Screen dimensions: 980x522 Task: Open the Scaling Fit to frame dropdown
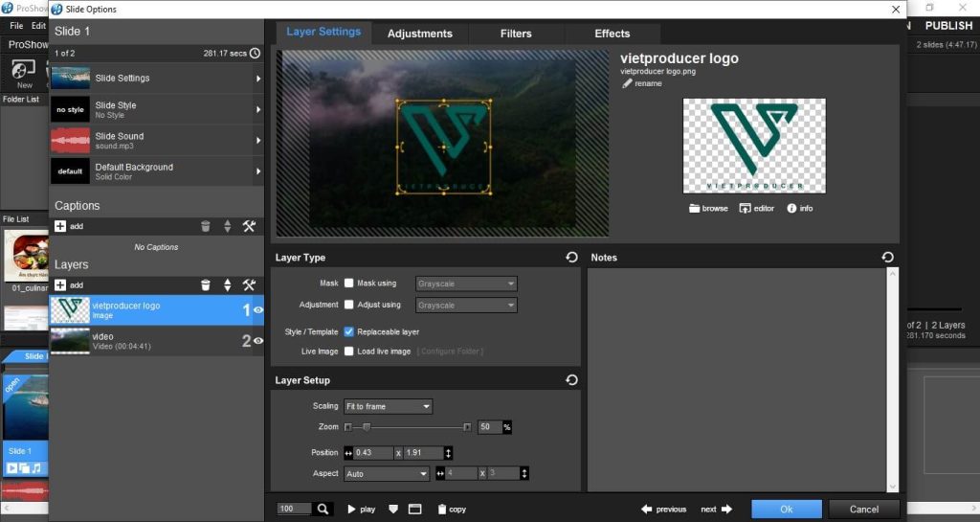[x=389, y=406]
